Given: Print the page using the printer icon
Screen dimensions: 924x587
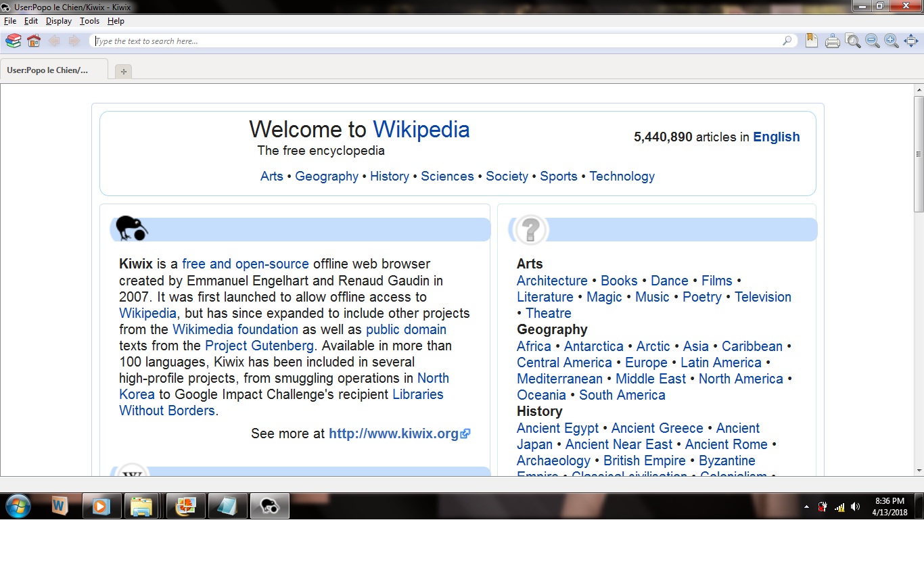Looking at the screenshot, I should click(x=833, y=41).
